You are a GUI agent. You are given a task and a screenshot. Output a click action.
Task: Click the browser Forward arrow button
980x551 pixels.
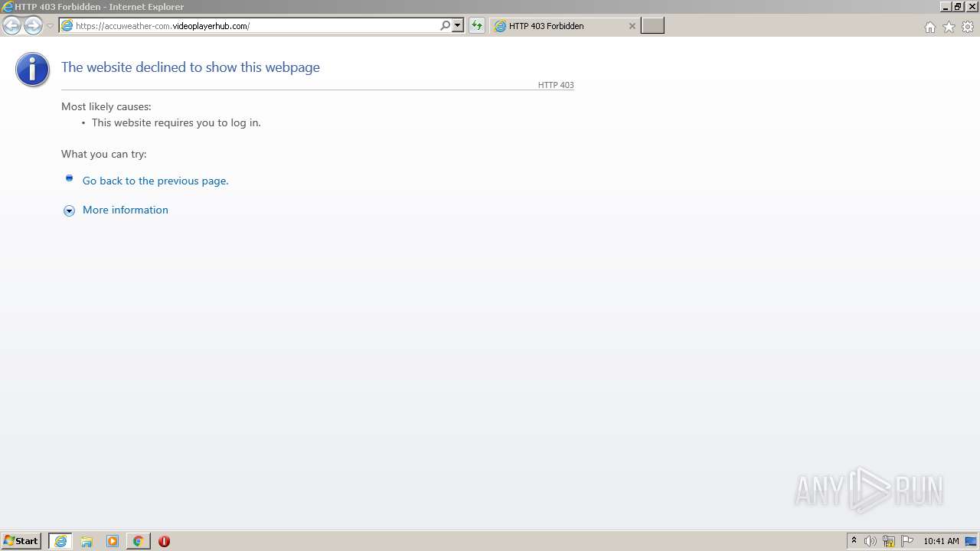(33, 26)
